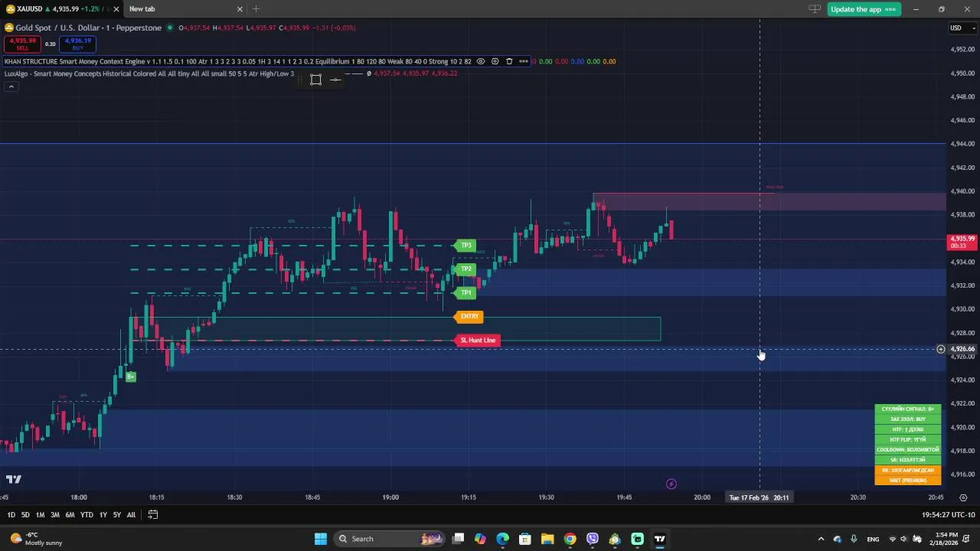This screenshot has width=980, height=551.
Task: Open a new tab with plus icon
Action: tap(256, 9)
